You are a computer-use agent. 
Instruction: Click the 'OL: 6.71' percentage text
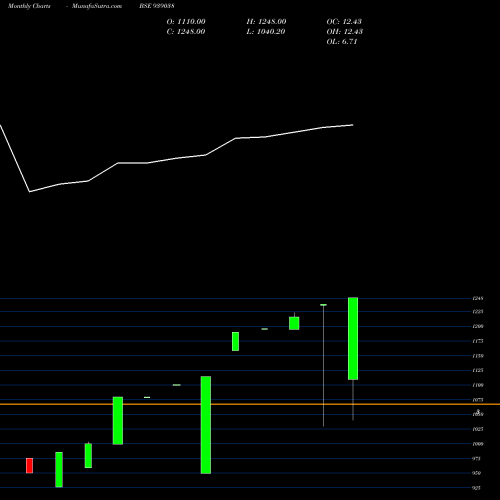coord(342,41)
